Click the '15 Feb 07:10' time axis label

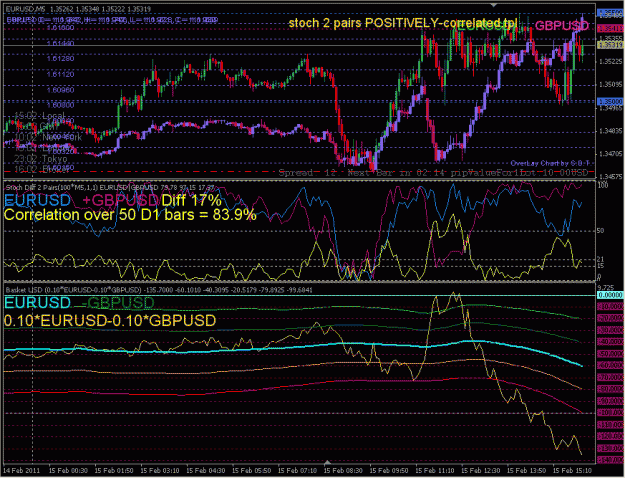coord(296,470)
